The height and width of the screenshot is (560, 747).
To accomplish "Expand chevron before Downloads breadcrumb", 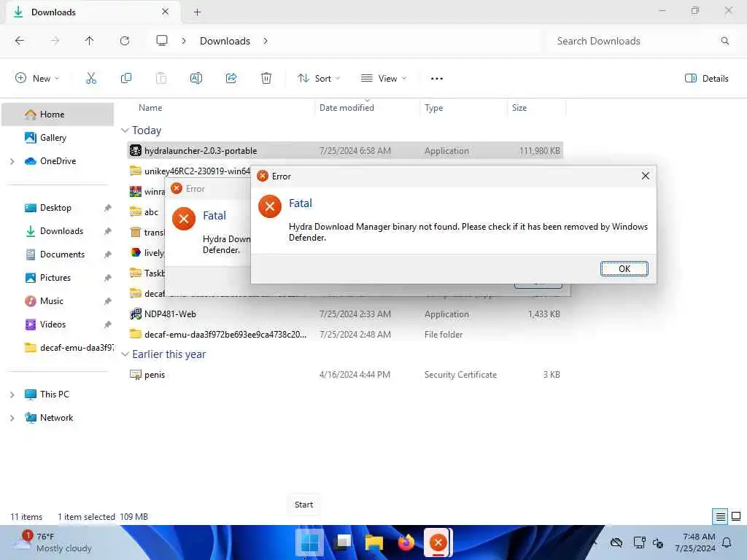I will [x=183, y=41].
